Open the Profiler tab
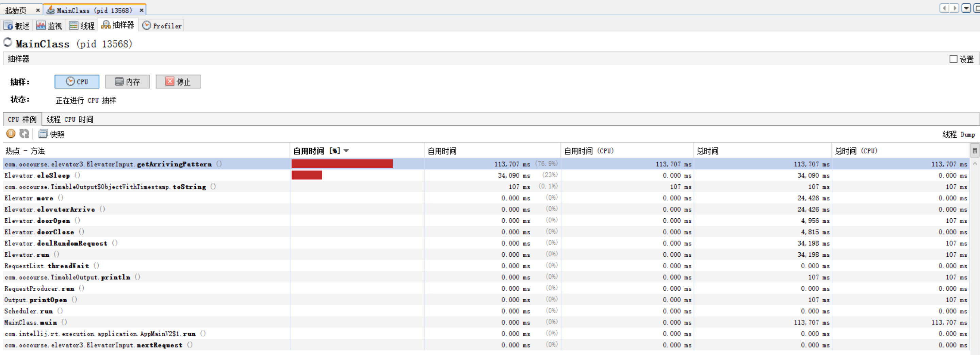 pos(162,26)
